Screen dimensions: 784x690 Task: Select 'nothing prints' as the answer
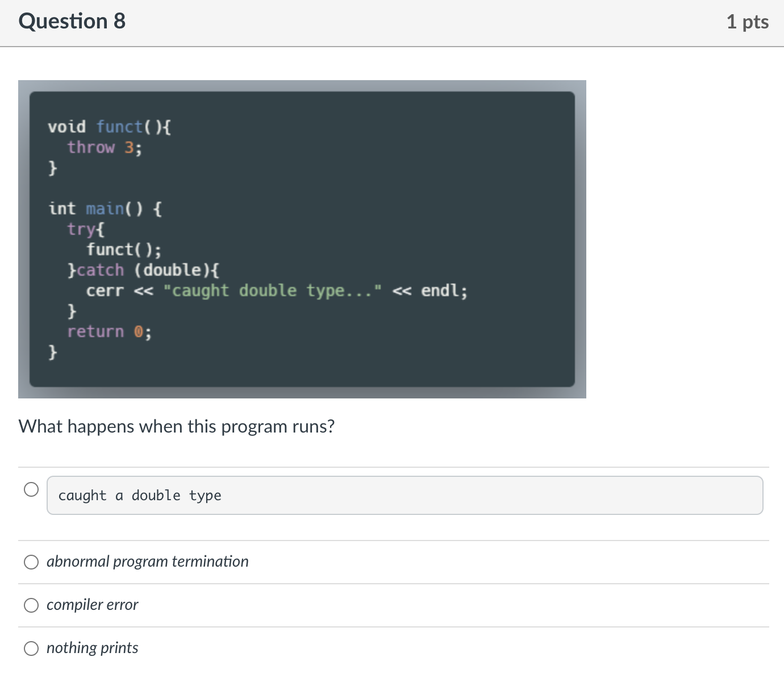[31, 648]
